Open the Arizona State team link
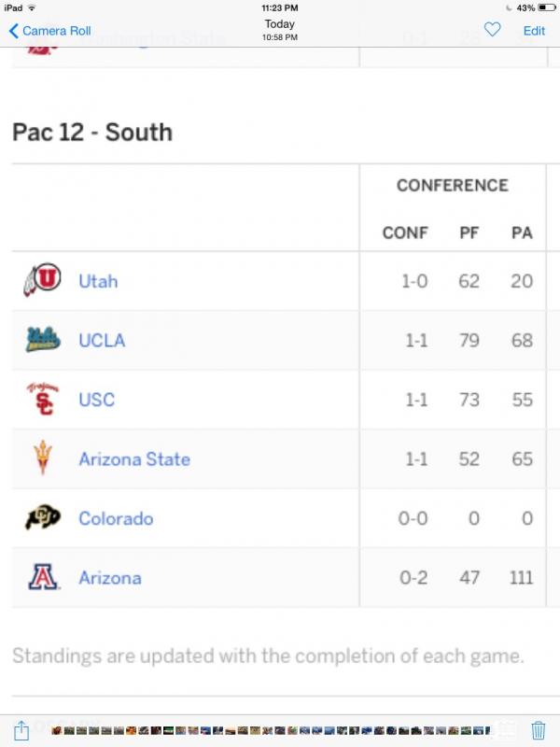This screenshot has width=560, height=747. (x=134, y=459)
